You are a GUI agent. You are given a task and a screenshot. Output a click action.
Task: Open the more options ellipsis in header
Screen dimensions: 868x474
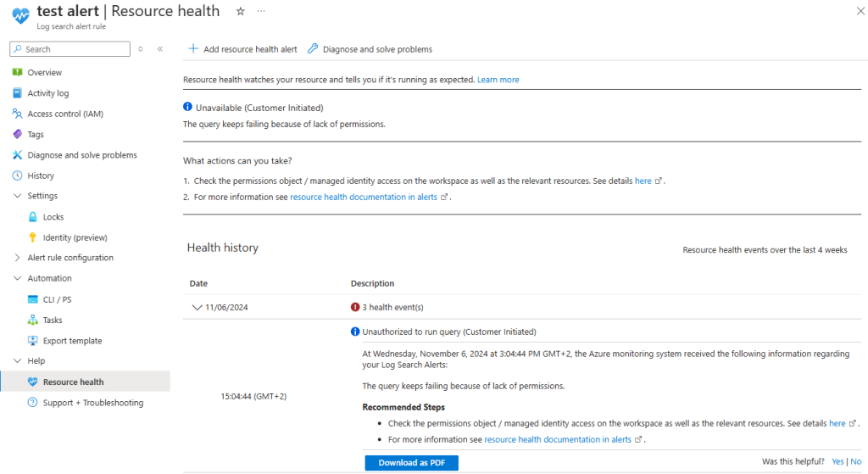pos(261,11)
